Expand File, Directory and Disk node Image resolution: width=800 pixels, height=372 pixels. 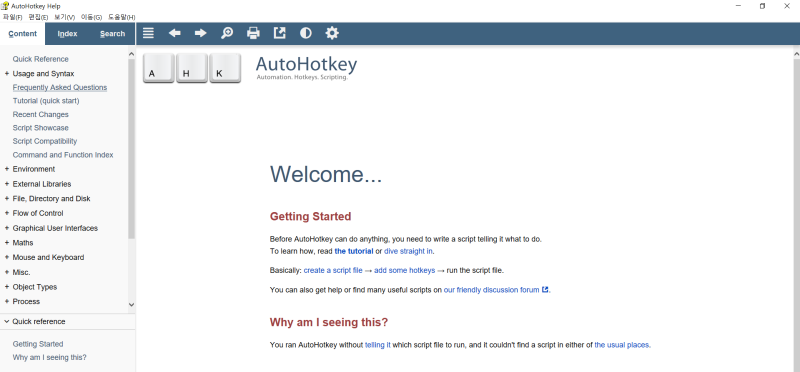click(7, 199)
